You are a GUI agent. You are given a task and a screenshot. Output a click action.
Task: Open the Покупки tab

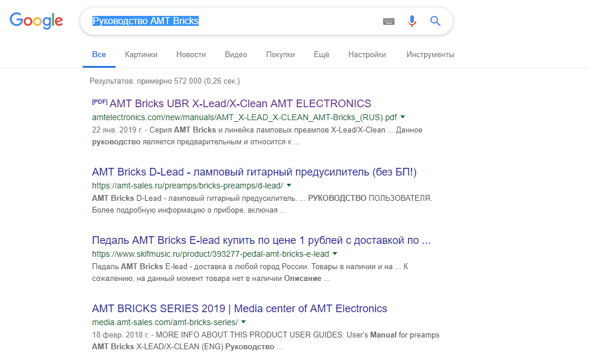point(280,54)
